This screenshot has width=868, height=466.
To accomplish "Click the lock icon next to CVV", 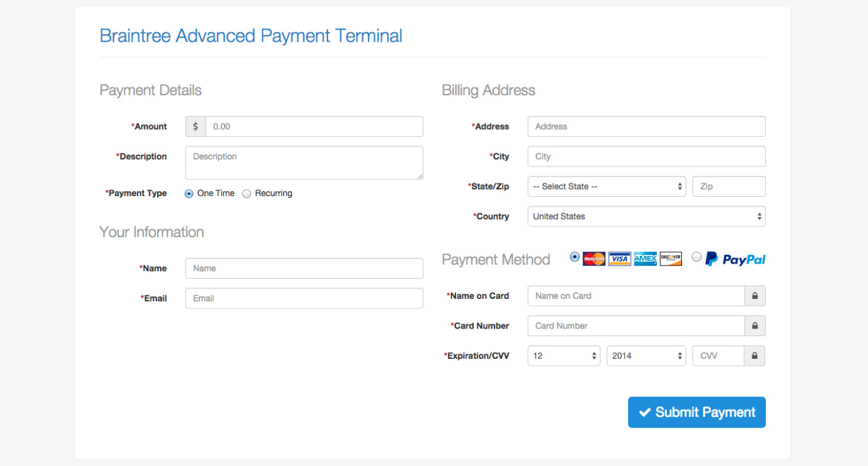I will click(754, 356).
